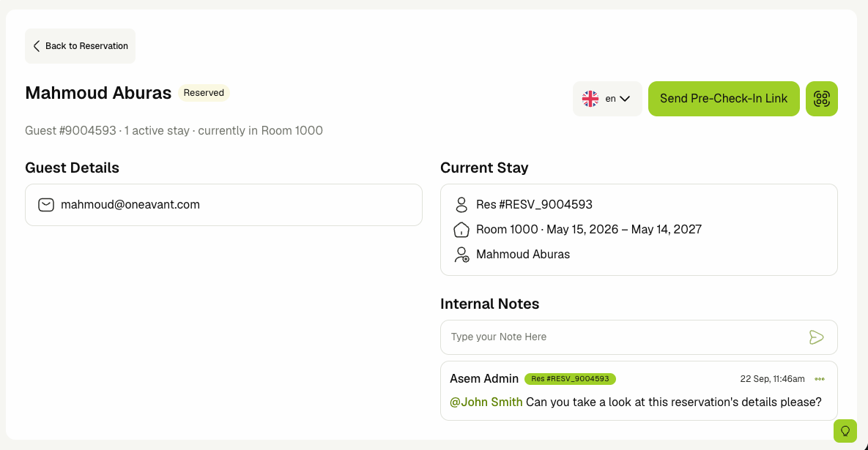The height and width of the screenshot is (450, 868).
Task: Click the send note arrow icon
Action: tap(816, 337)
